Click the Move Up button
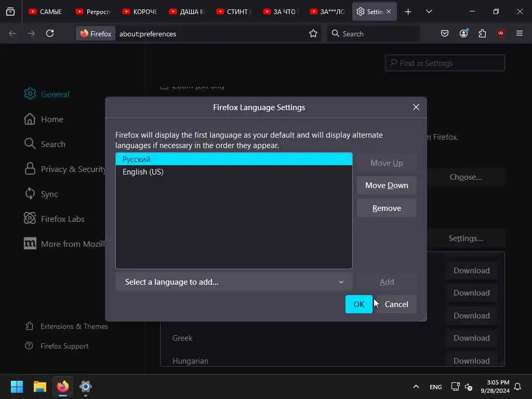Viewport: 532px width, 399px height. pos(387,163)
